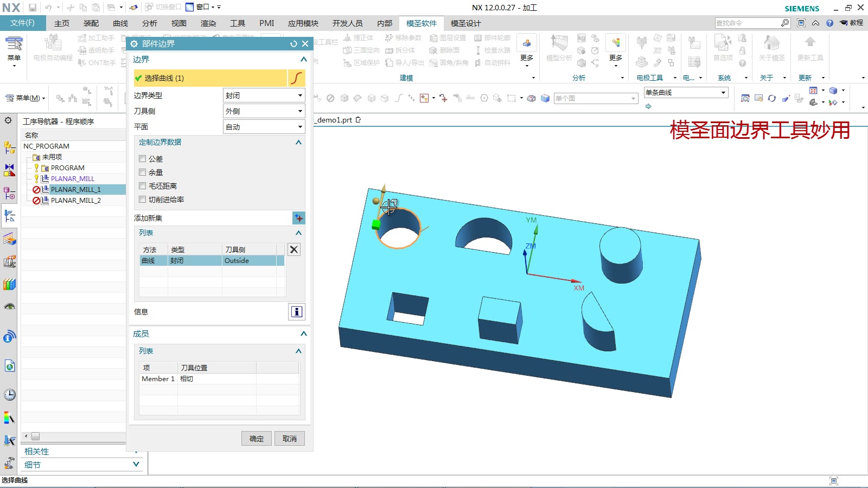
Task: Enable the 毛坯距离 (blank distance) checkbox
Action: click(143, 186)
